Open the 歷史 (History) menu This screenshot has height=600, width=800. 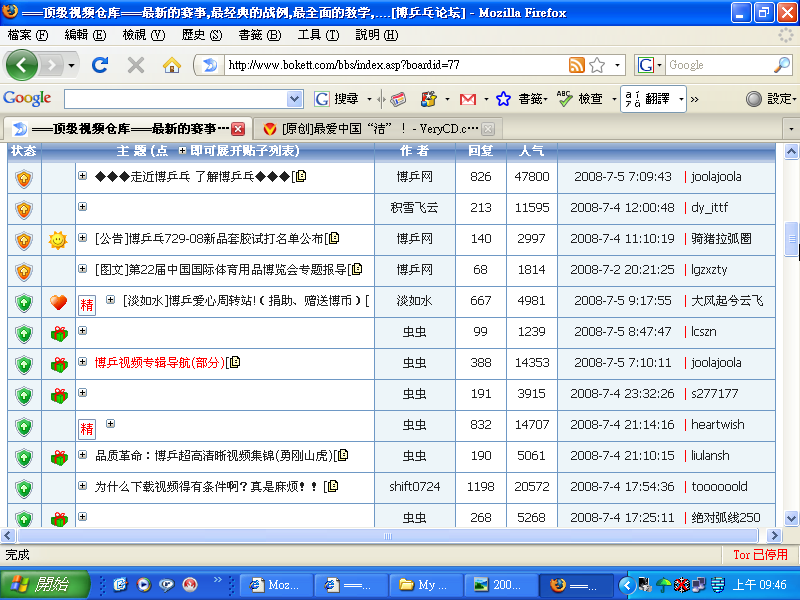(201, 35)
